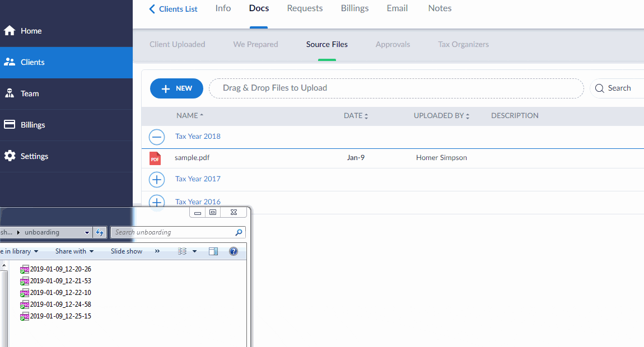Image resolution: width=644 pixels, height=347 pixels.
Task: Expand the Tax Year 2017 folder
Action: [157, 179]
